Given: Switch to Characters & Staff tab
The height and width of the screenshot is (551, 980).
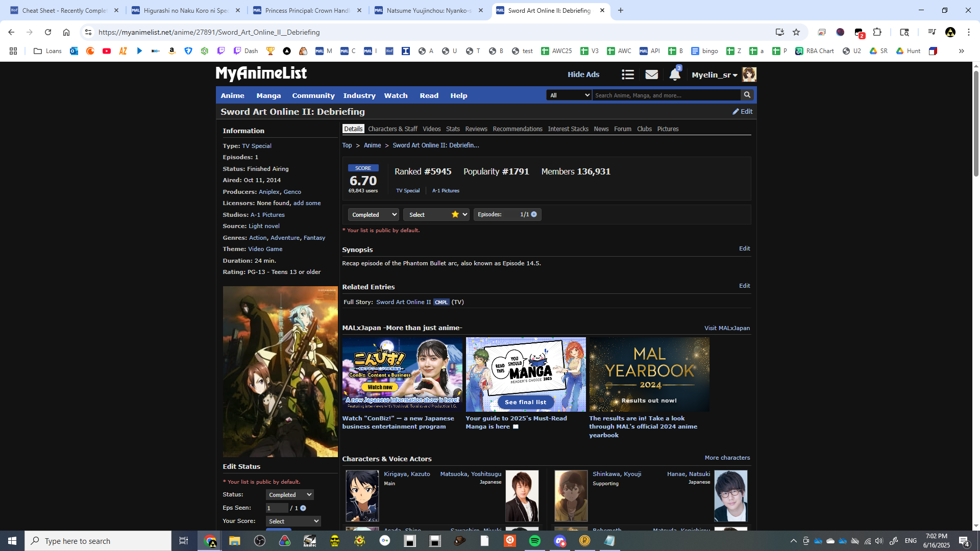Looking at the screenshot, I should click(393, 129).
